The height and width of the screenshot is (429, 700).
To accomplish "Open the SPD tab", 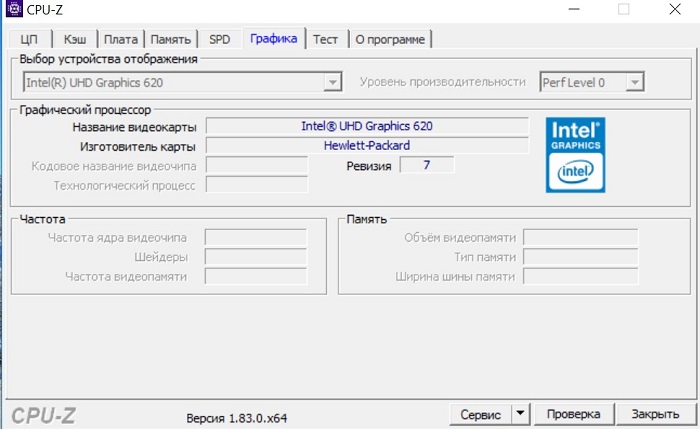I will tap(220, 39).
